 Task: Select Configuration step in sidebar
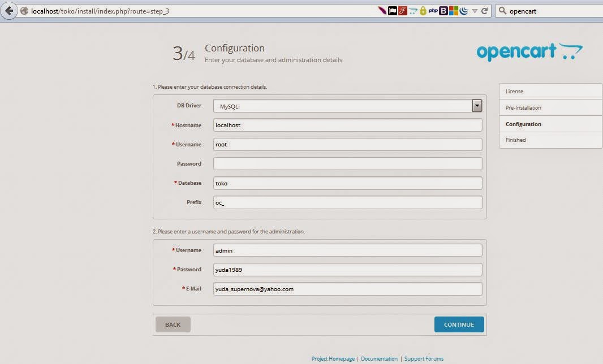point(550,124)
